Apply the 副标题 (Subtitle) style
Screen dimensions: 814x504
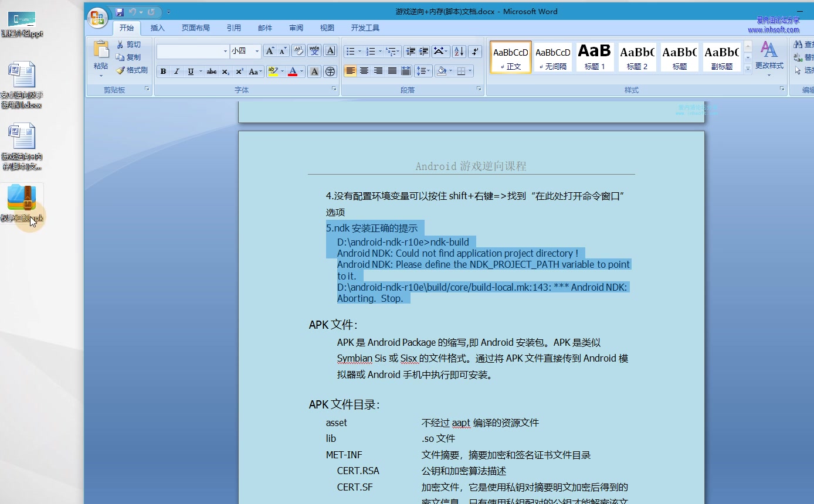click(722, 57)
